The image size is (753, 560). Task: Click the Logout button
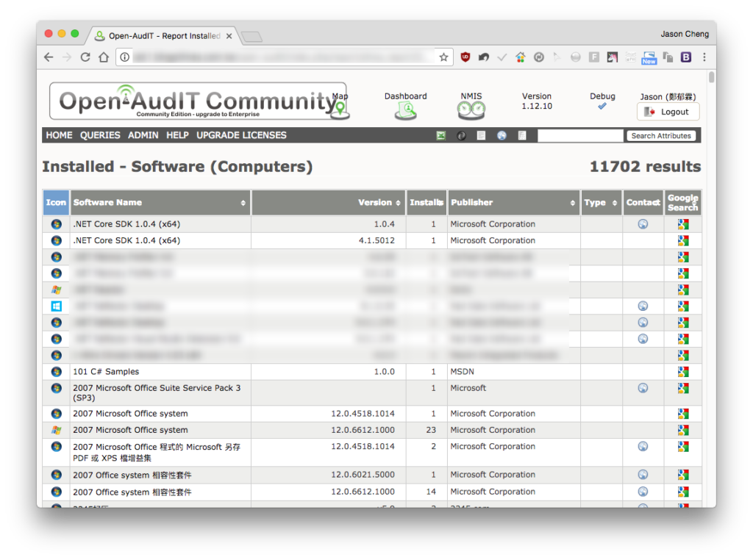coord(668,112)
